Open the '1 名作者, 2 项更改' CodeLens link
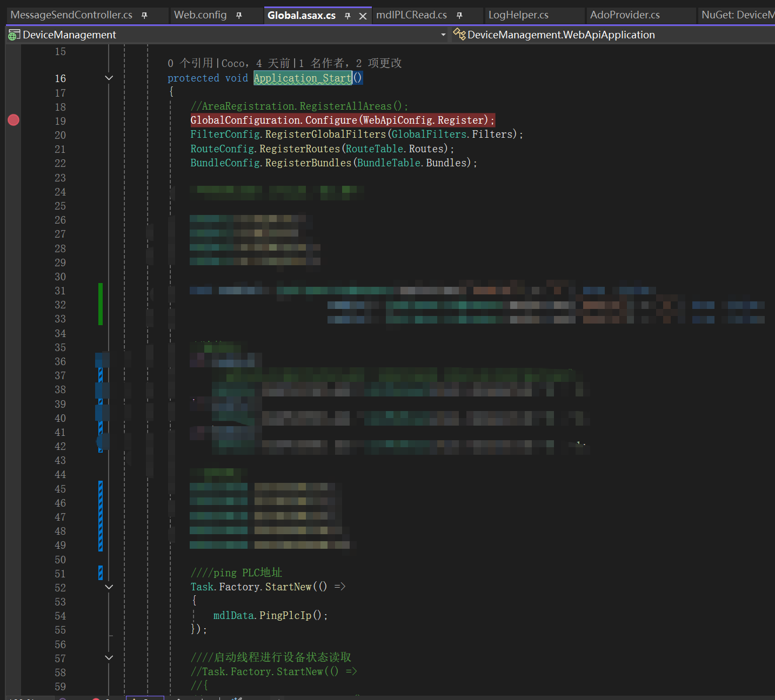The width and height of the screenshot is (775, 700). click(x=350, y=63)
